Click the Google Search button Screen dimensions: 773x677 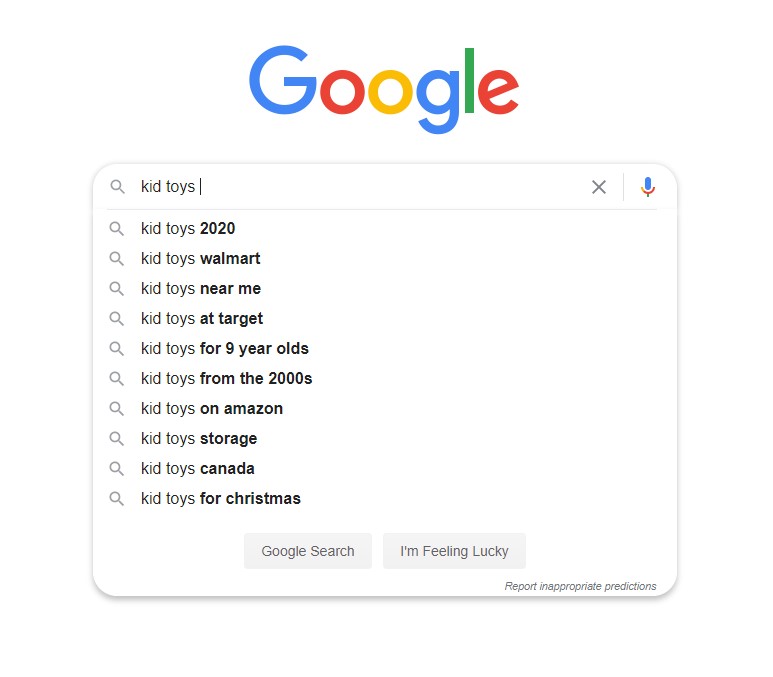(308, 551)
